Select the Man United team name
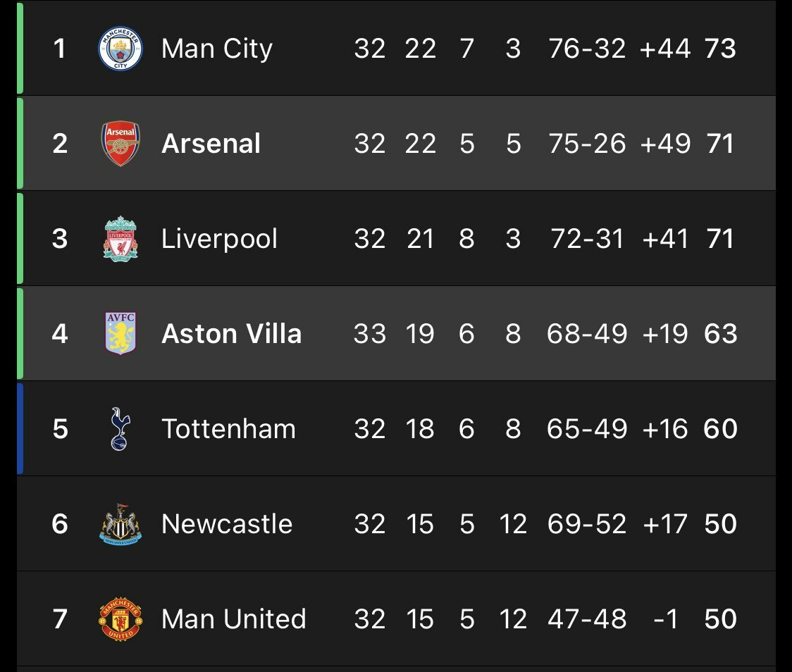Viewport: 792px width, 672px height. 234,619
